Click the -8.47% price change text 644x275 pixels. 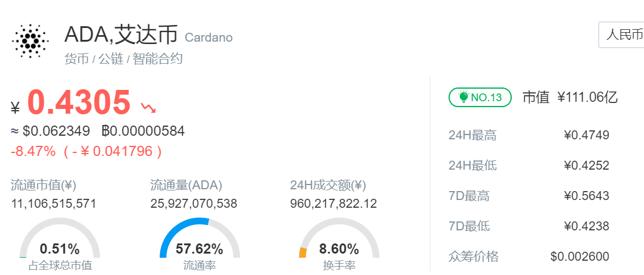(x=33, y=151)
